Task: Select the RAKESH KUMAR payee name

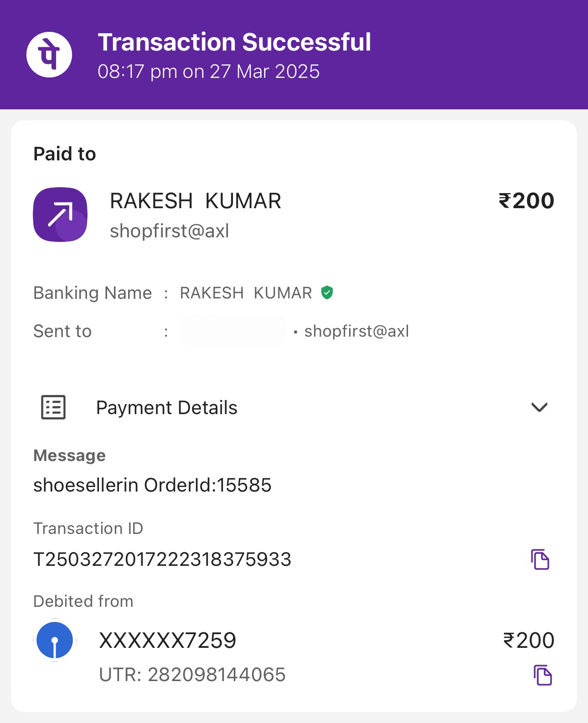Action: click(196, 201)
